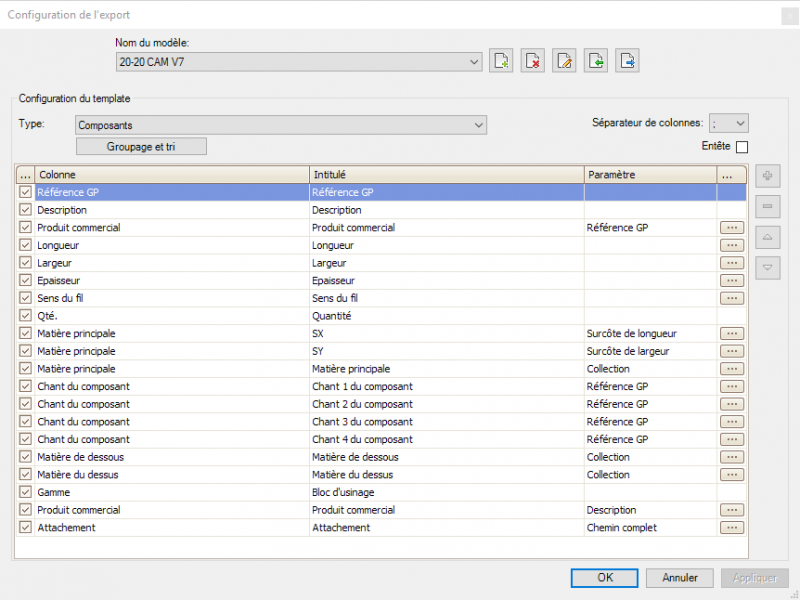Open the ellipsis button for the Attachement row
Viewport: 800px width, 600px height.
[x=731, y=527]
